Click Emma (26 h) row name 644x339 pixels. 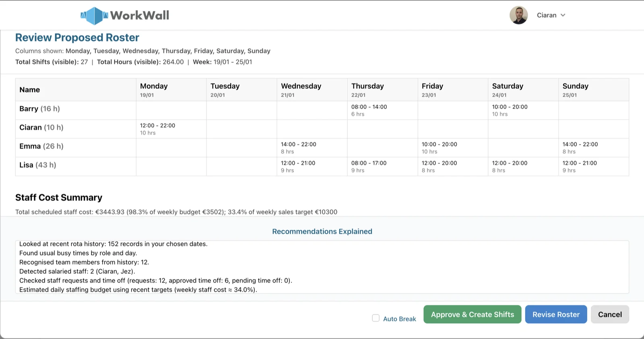tap(41, 146)
